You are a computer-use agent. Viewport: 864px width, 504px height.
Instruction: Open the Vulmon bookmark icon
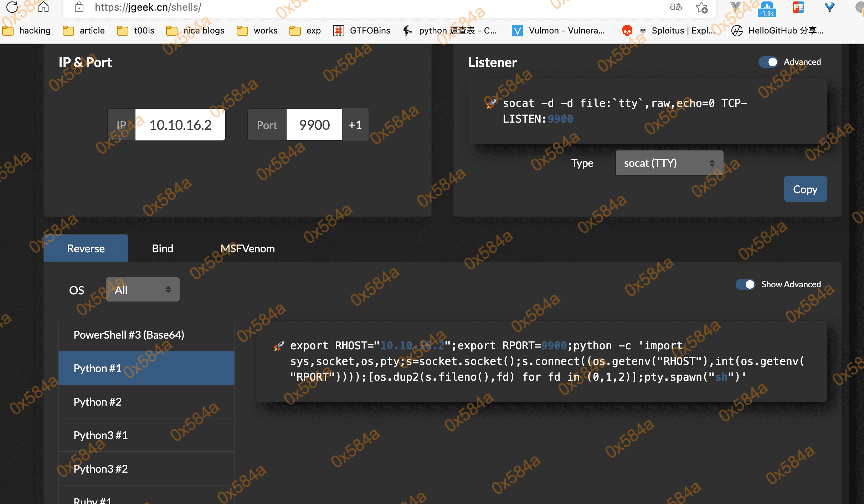tap(517, 31)
